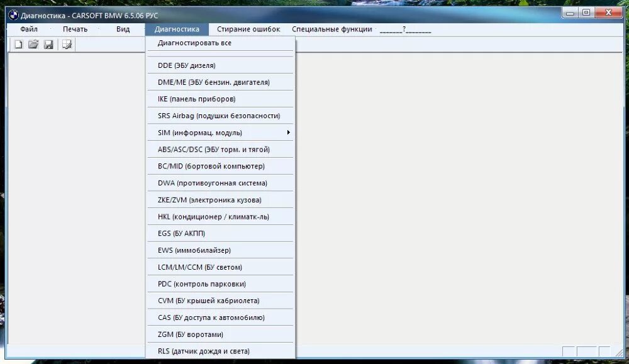629x364 pixels.
Task: Click the Save diskette toolbar icon
Action: point(48,45)
